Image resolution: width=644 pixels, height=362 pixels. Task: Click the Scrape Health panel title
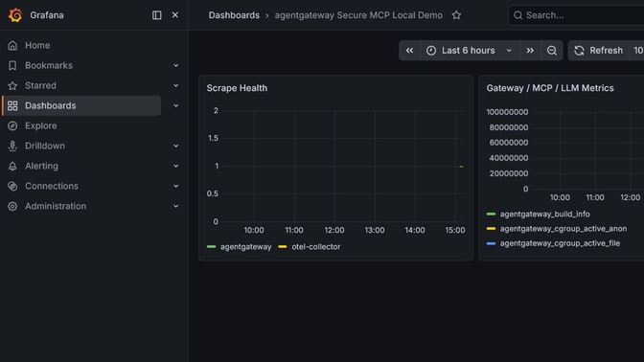(237, 88)
